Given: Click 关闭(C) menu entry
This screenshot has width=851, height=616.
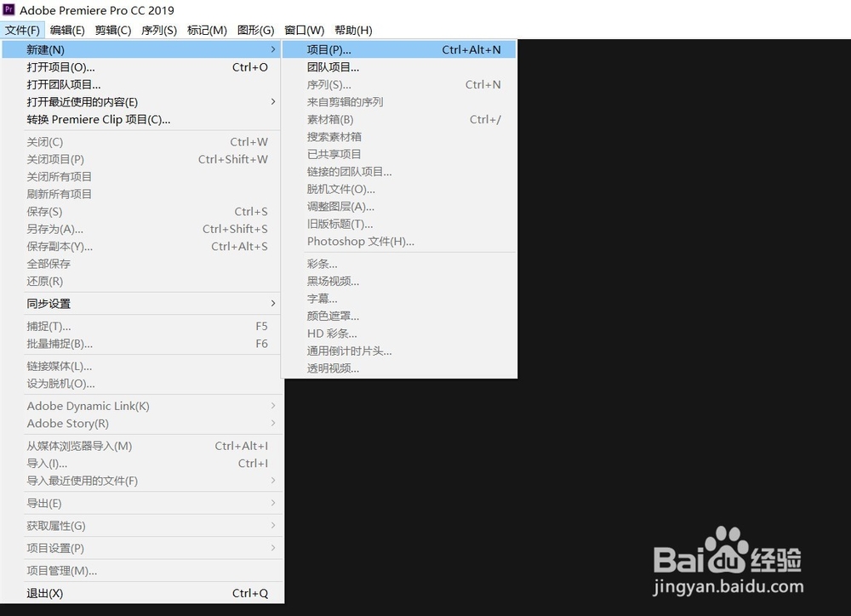Looking at the screenshot, I should pos(141,142).
